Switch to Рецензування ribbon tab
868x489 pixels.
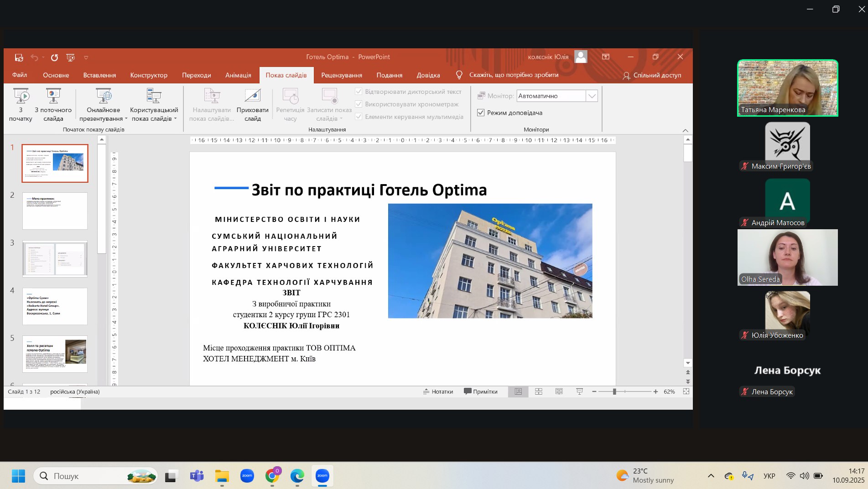click(x=342, y=75)
